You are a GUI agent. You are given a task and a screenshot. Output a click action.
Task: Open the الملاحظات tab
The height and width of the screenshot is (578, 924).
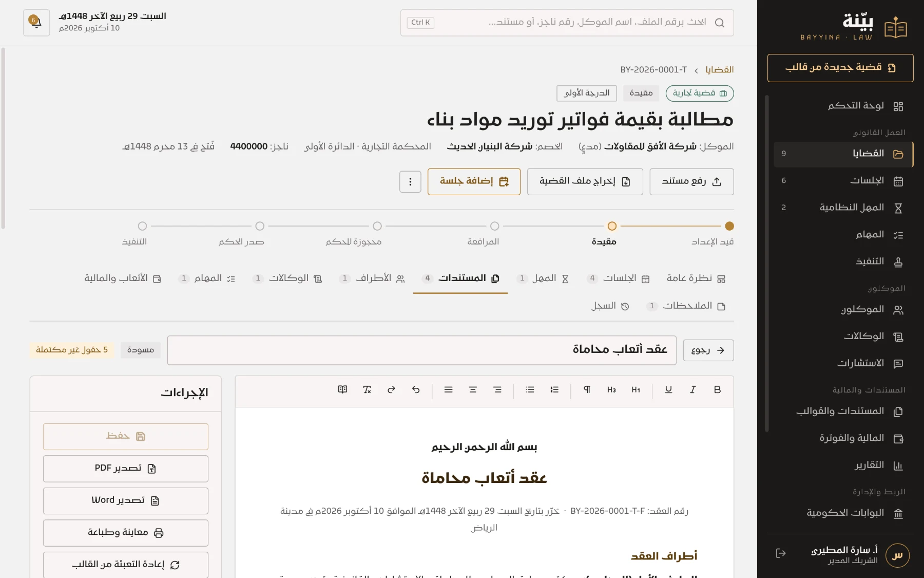[687, 306]
